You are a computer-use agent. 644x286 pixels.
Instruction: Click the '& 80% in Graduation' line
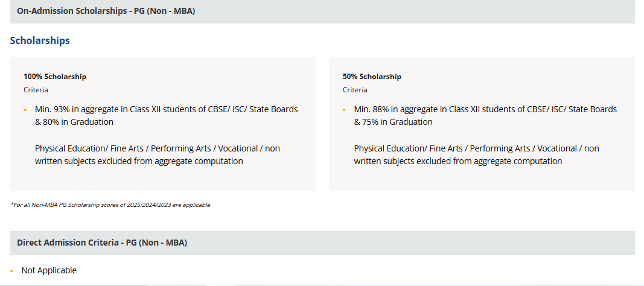click(74, 122)
